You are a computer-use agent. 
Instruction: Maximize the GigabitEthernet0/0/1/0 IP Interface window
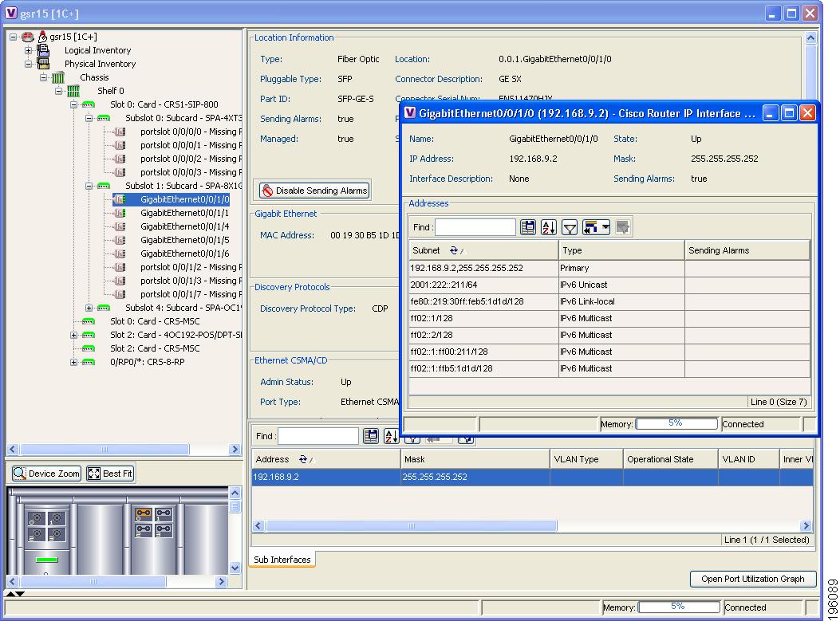(789, 113)
